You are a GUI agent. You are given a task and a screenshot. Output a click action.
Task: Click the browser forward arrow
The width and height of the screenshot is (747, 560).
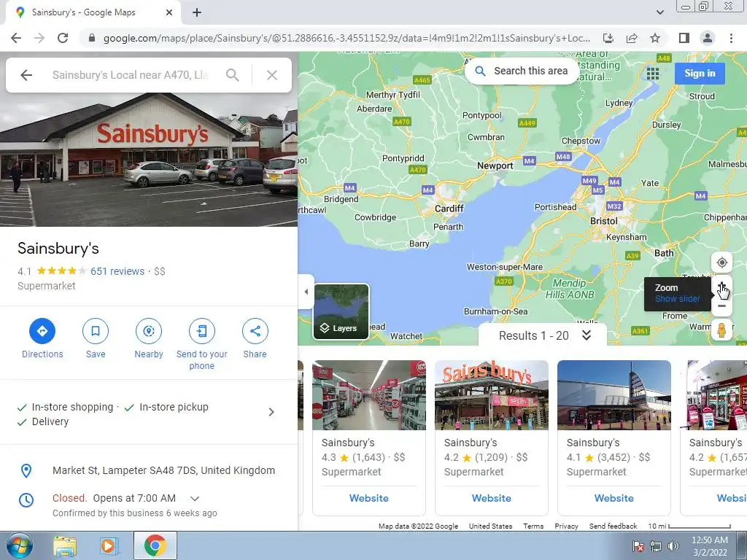[39, 38]
